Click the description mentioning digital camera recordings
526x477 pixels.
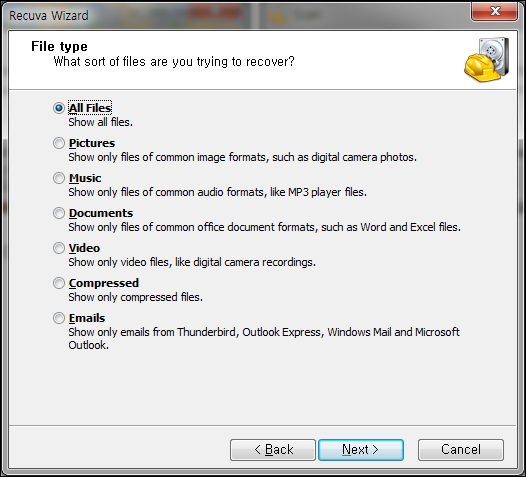tap(192, 262)
